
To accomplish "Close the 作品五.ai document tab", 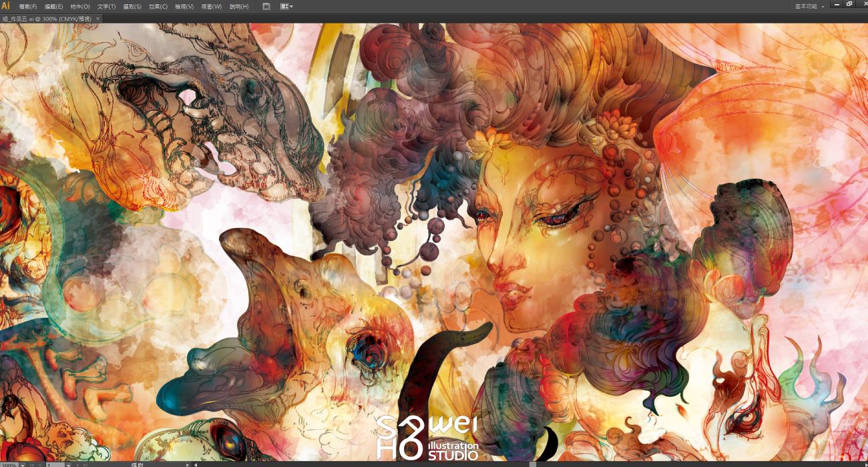I will click(97, 19).
